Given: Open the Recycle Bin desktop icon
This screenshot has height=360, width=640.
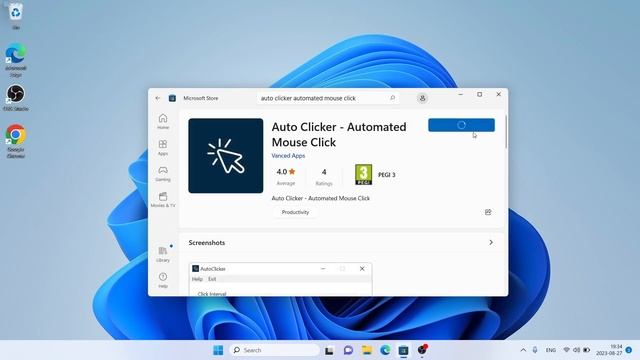Looking at the screenshot, I should pos(16,16).
